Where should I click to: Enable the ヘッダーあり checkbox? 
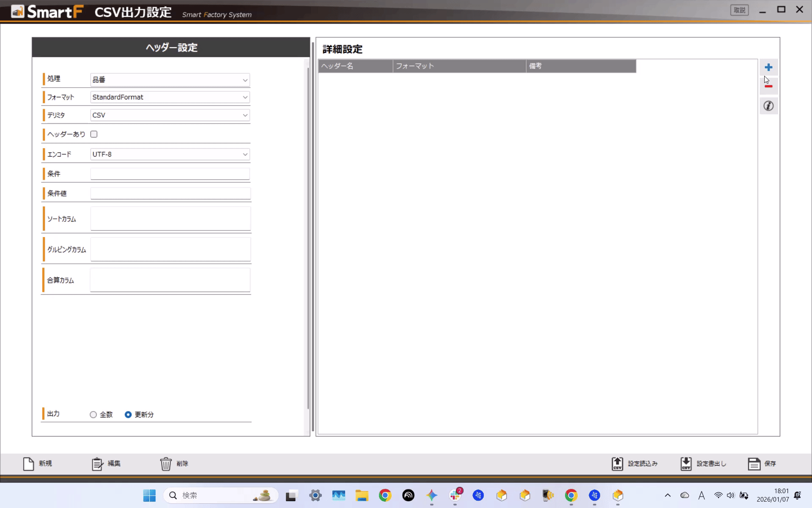click(94, 134)
